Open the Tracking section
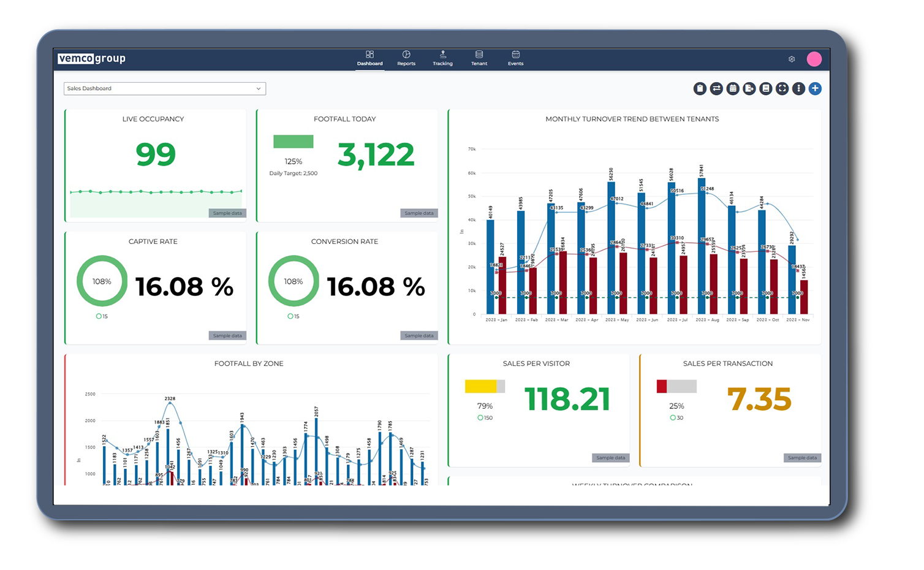Screen dimensions: 924x570 click(x=442, y=58)
